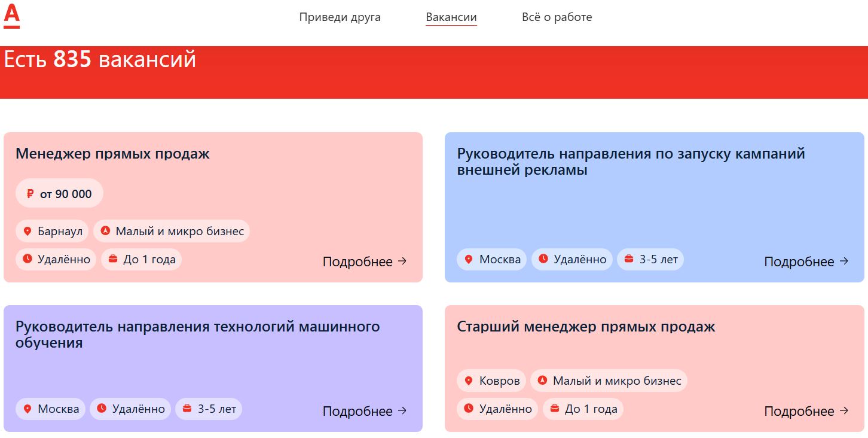Viewport: 868px width, 438px height.
Task: Click the clock icon on Удалённо tag
Action: pos(27,259)
